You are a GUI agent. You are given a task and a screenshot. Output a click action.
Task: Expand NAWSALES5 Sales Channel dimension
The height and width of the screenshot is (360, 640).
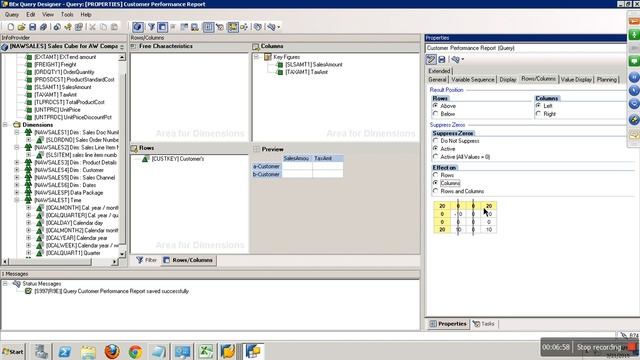point(17,178)
